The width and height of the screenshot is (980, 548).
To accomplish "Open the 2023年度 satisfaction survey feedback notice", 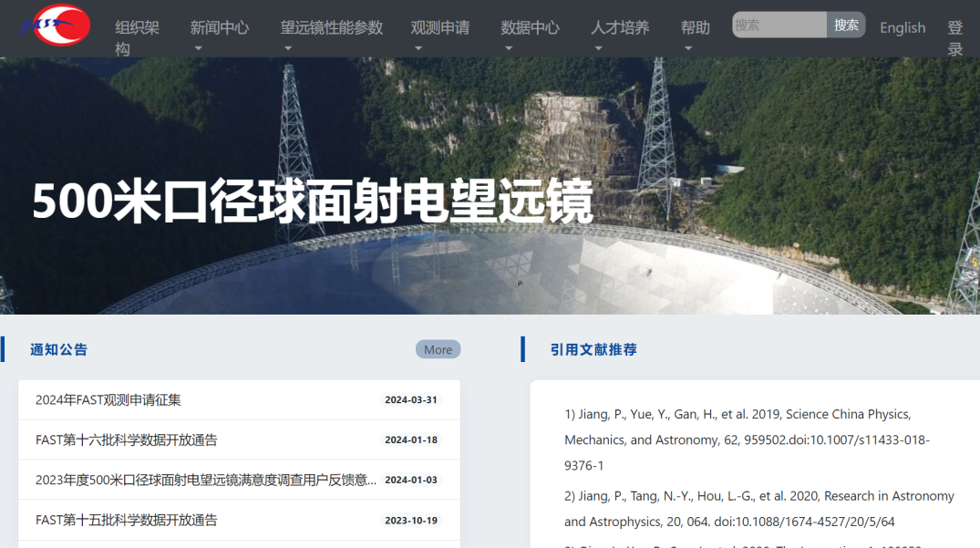I will coord(205,480).
